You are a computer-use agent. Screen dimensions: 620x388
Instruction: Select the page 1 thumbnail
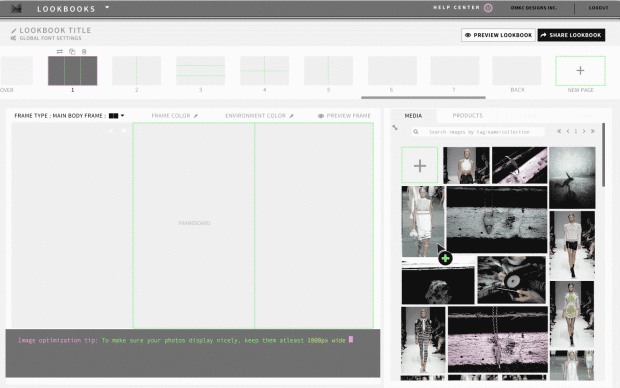pyautogui.click(x=72, y=70)
